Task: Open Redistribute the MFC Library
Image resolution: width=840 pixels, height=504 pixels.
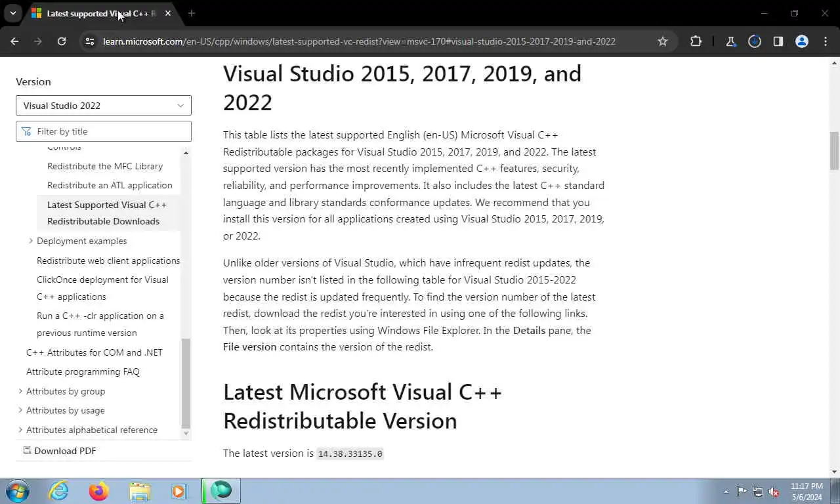Action: pyautogui.click(x=105, y=166)
